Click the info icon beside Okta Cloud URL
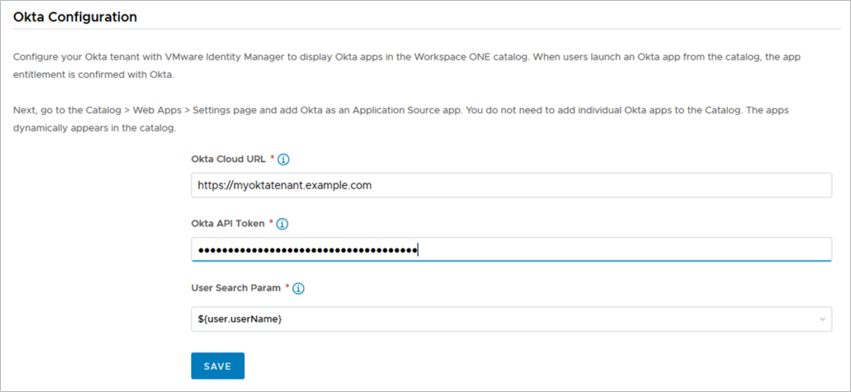851x392 pixels. point(284,160)
